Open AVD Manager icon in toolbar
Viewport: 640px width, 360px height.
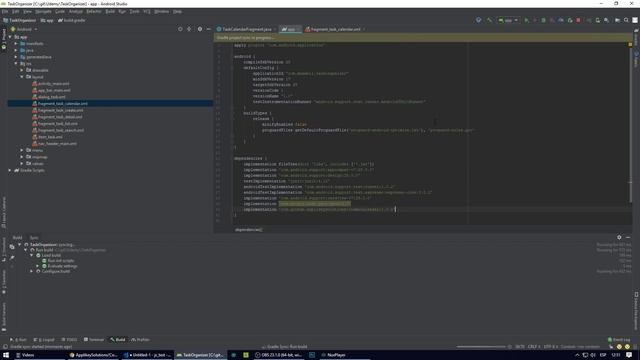[x=598, y=20]
